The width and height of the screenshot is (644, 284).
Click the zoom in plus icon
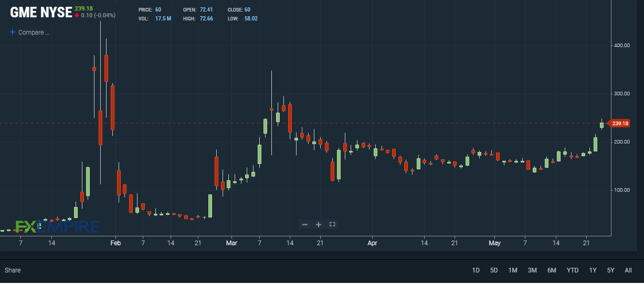[318, 224]
